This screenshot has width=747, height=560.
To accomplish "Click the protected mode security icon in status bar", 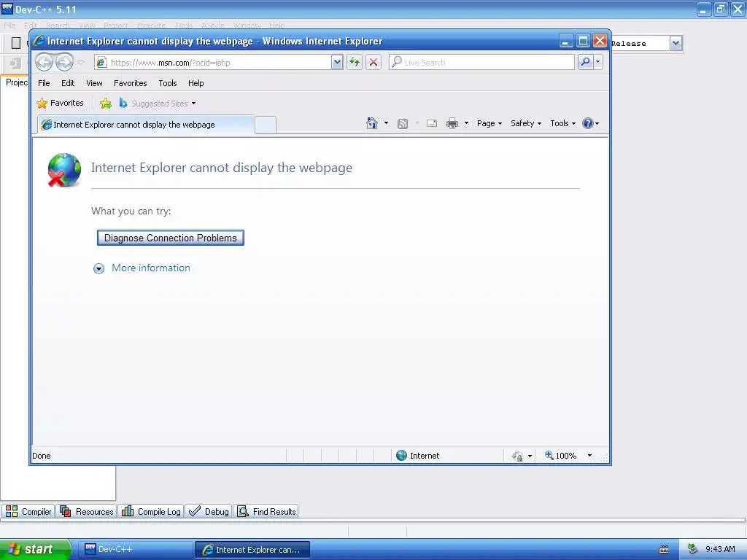I will pyautogui.click(x=517, y=456).
